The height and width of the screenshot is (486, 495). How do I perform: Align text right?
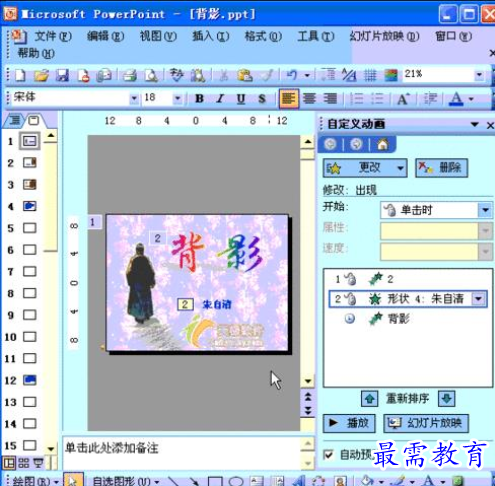tap(330, 99)
